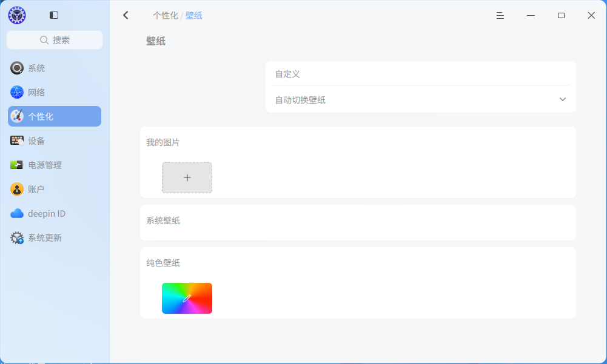Select the 自定义 wallpaper option
Screen dimensions: 607x364
[421, 74]
